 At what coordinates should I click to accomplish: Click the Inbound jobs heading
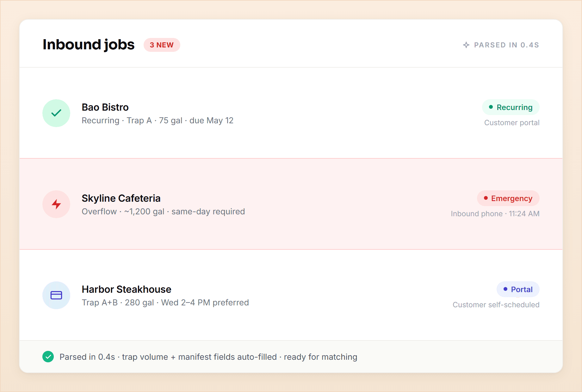coord(89,45)
